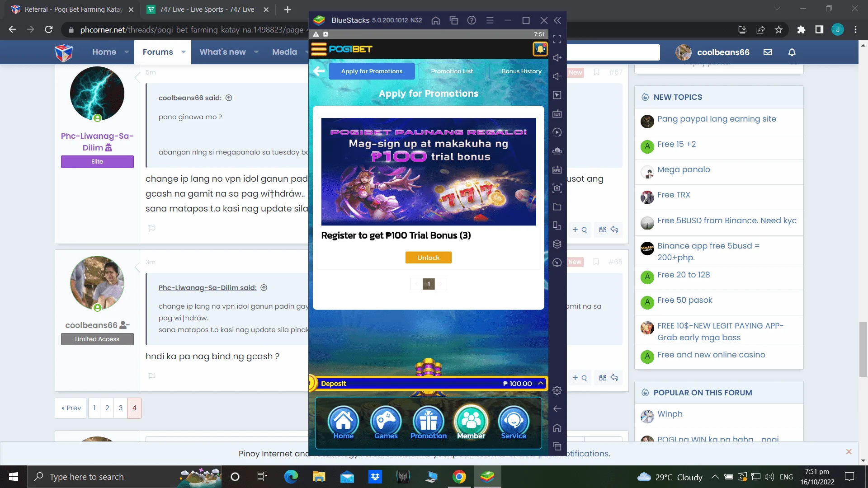
Task: Show hidden system tray icons
Action: pyautogui.click(x=715, y=477)
